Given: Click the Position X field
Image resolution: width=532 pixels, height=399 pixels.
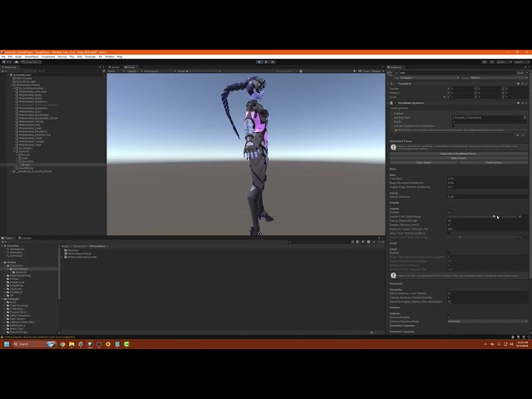Looking at the screenshot, I should click(462, 89).
